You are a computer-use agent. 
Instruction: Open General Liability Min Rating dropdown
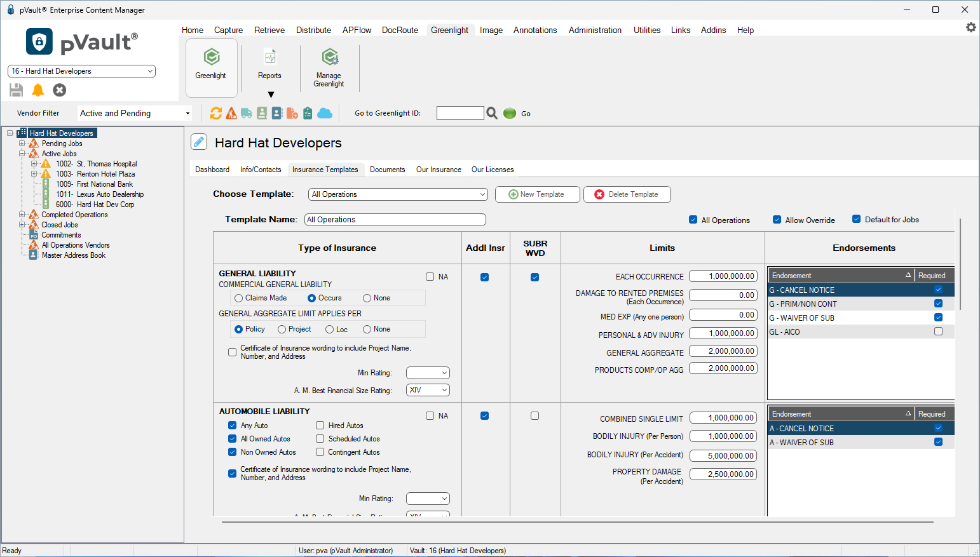tap(428, 373)
